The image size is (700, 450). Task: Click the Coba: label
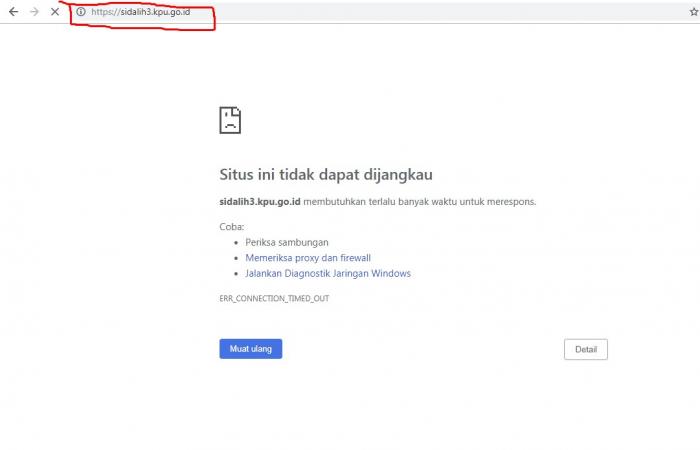[232, 226]
